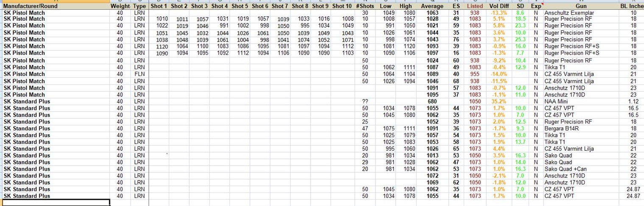Select the -14.0% Vol Diff cell
The height and width of the screenshot is (206, 644).
point(498,74)
